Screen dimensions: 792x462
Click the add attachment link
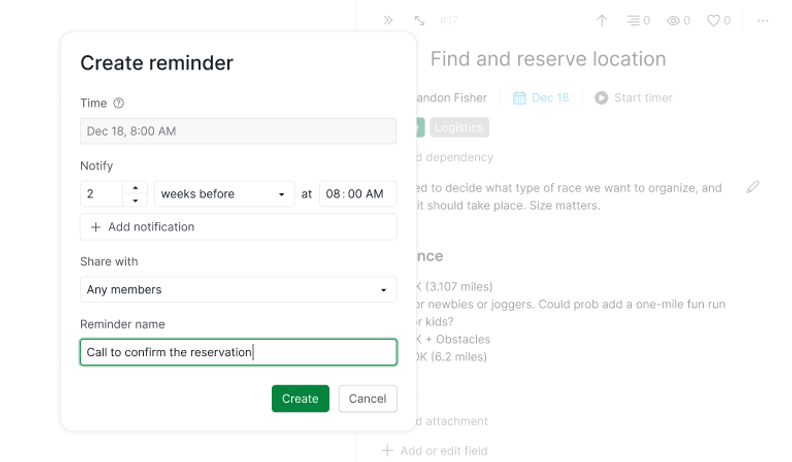point(452,421)
